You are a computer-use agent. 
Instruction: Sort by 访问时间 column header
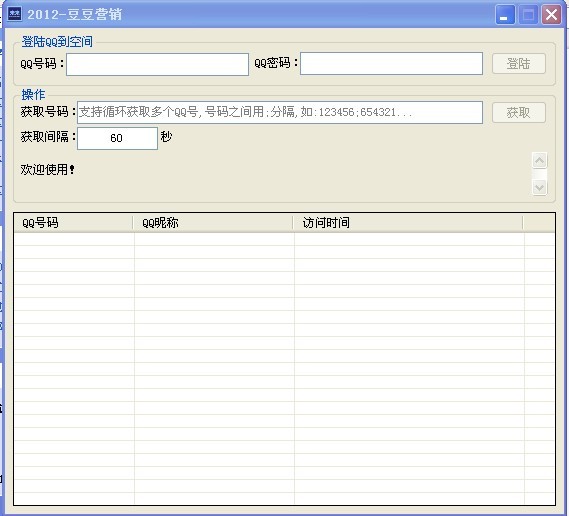408,223
